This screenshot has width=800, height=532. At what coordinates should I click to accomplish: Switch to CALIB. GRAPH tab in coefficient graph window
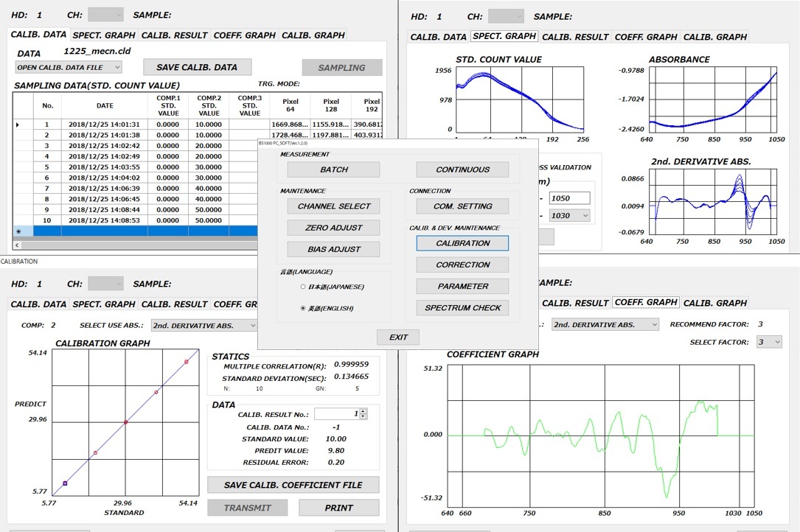[714, 303]
